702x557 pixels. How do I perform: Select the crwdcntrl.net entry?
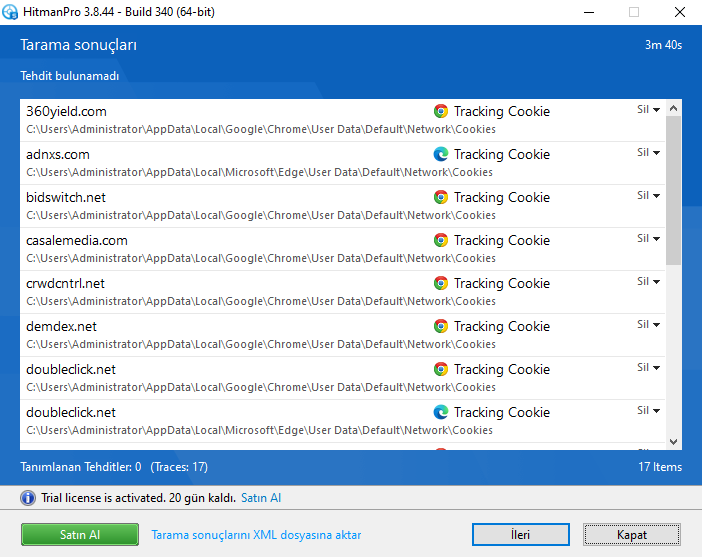[342, 292]
